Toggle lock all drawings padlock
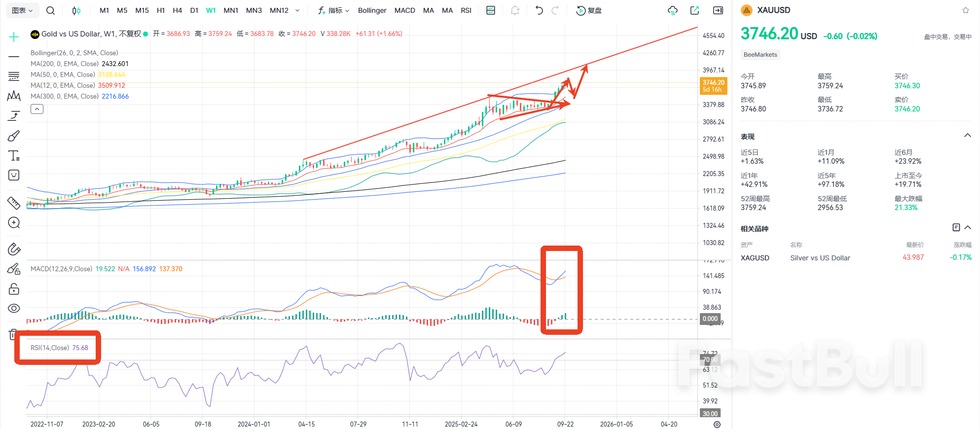Screen dimensions: 980x429 point(14,289)
